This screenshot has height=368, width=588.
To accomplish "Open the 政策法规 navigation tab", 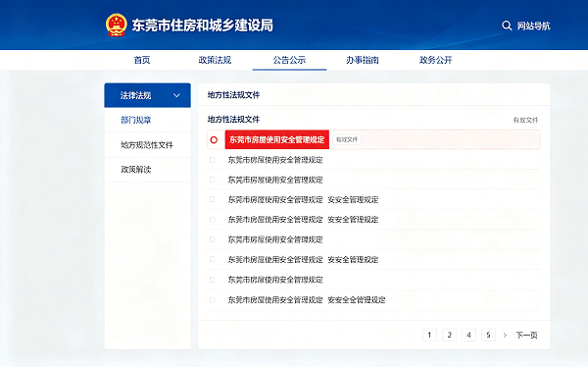I will [x=215, y=60].
